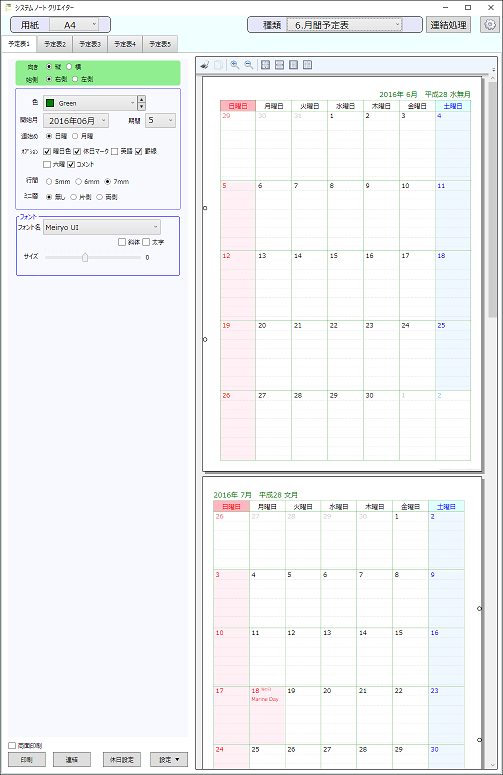Choose 月曜 as the week start
Screen dimensions: 503x775
[75, 136]
